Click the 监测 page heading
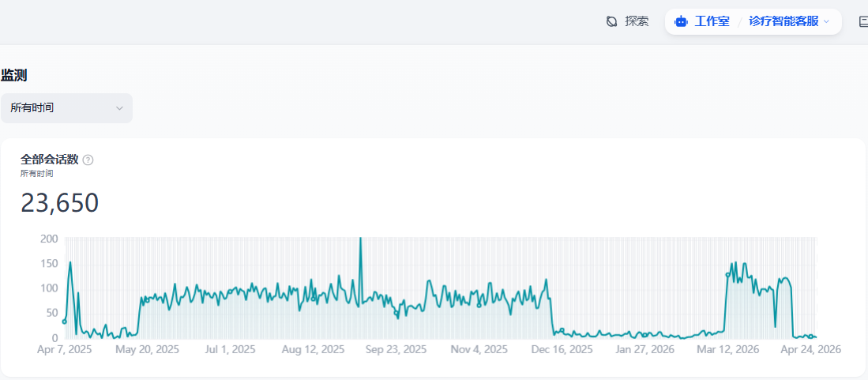This screenshot has width=868, height=380. pyautogui.click(x=14, y=75)
